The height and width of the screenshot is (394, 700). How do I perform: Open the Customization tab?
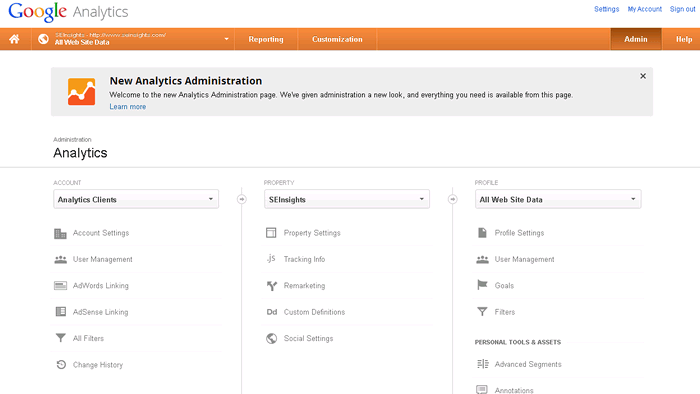(337, 39)
